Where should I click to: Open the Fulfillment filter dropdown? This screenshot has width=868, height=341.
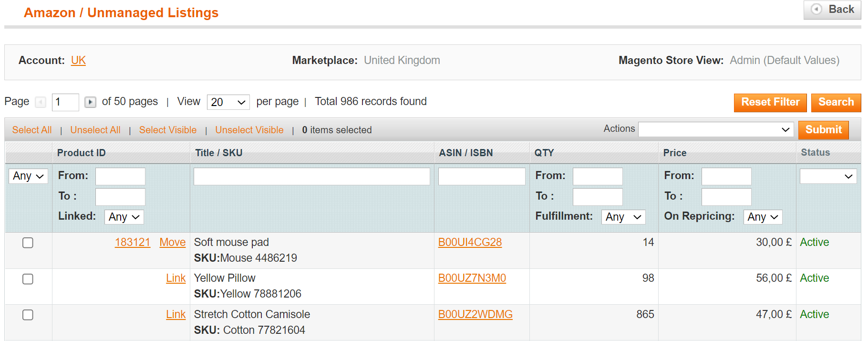coord(623,217)
